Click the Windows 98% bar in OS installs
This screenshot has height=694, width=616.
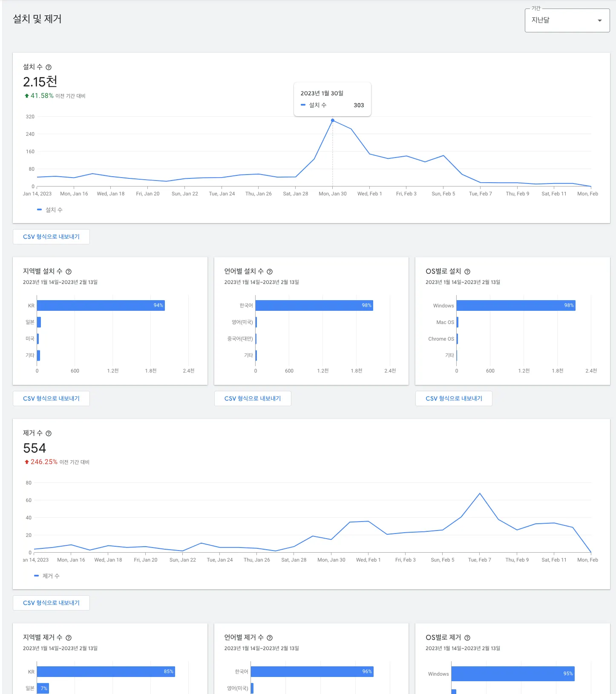516,305
